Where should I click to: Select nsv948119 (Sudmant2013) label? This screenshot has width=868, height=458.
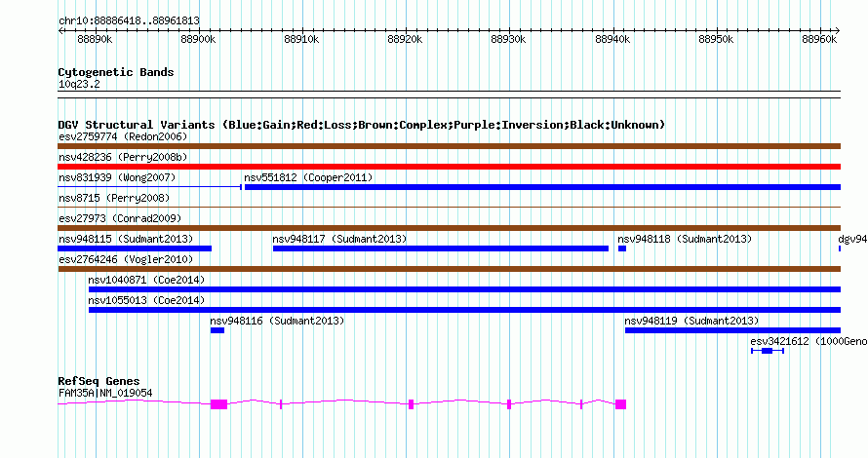(x=691, y=321)
